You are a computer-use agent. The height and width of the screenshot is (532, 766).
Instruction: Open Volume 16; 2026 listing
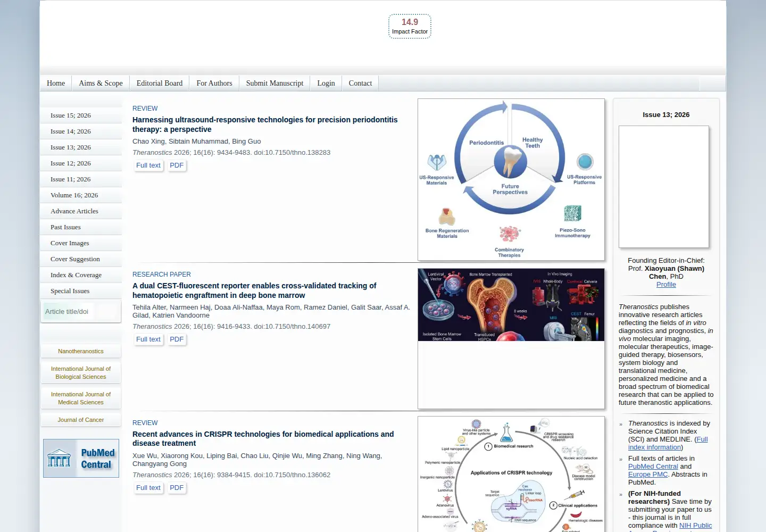(81, 195)
